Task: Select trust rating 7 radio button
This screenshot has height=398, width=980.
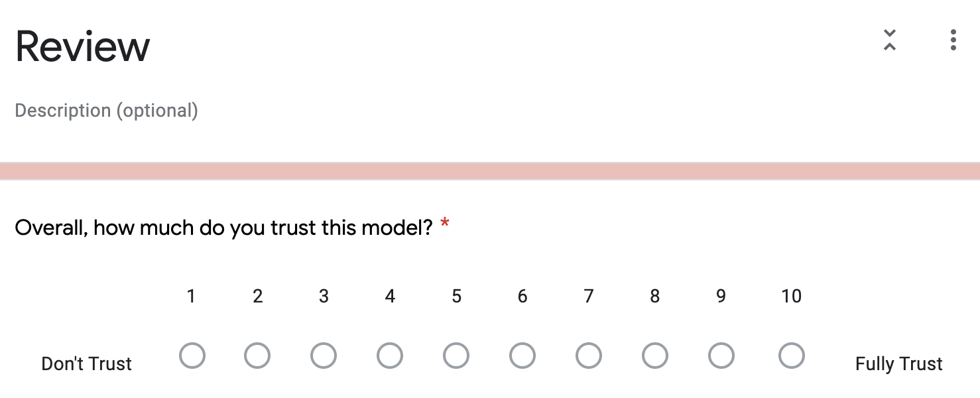Action: [589, 356]
